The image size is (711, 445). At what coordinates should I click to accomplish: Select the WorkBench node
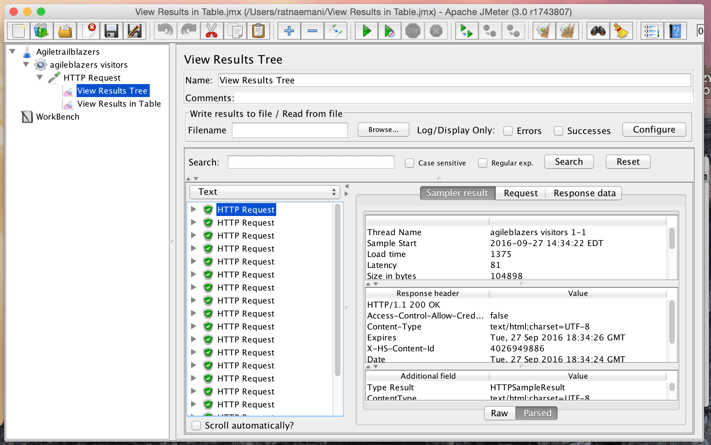58,117
